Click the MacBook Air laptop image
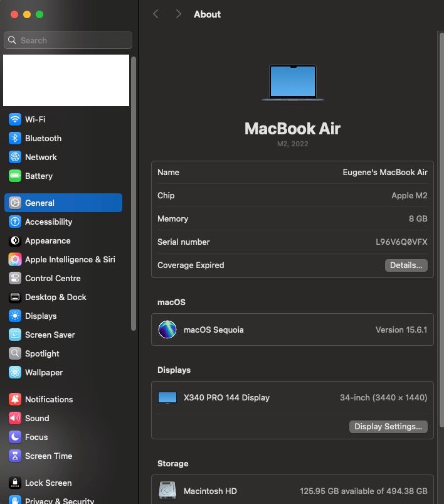This screenshot has height=504, width=444. [293, 83]
